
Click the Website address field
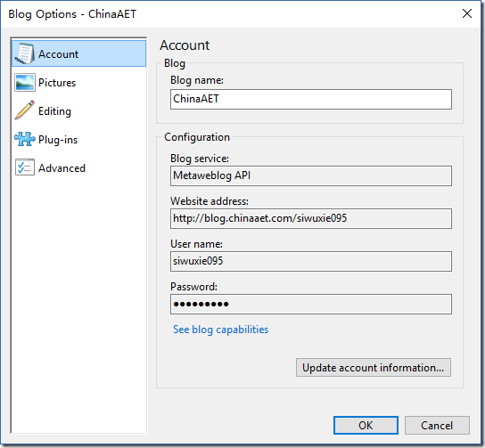[311, 218]
